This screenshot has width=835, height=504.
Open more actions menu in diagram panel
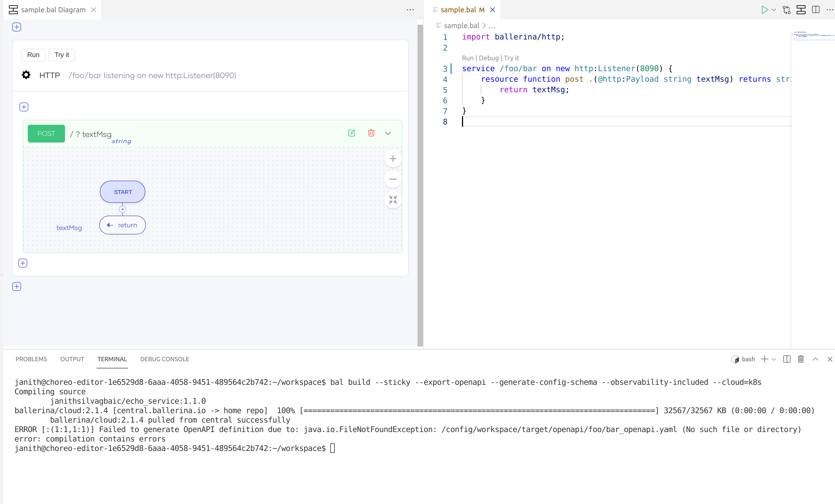click(410, 10)
